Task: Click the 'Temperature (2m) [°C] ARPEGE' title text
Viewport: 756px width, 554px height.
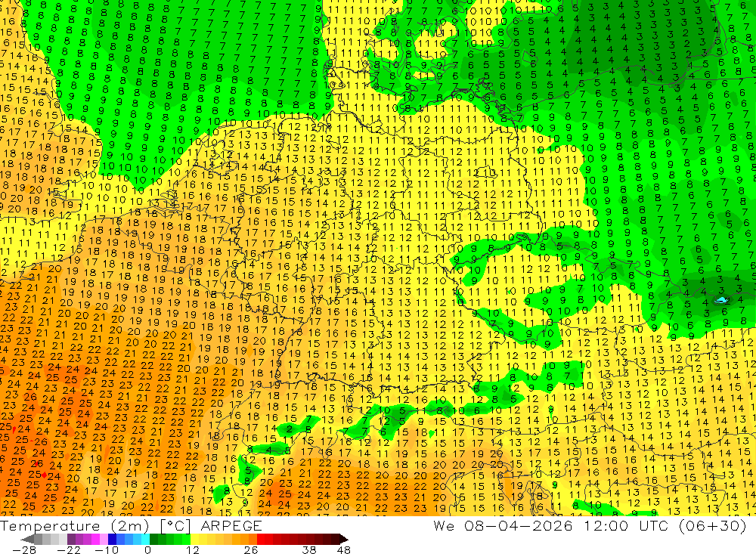Action: 131,526
